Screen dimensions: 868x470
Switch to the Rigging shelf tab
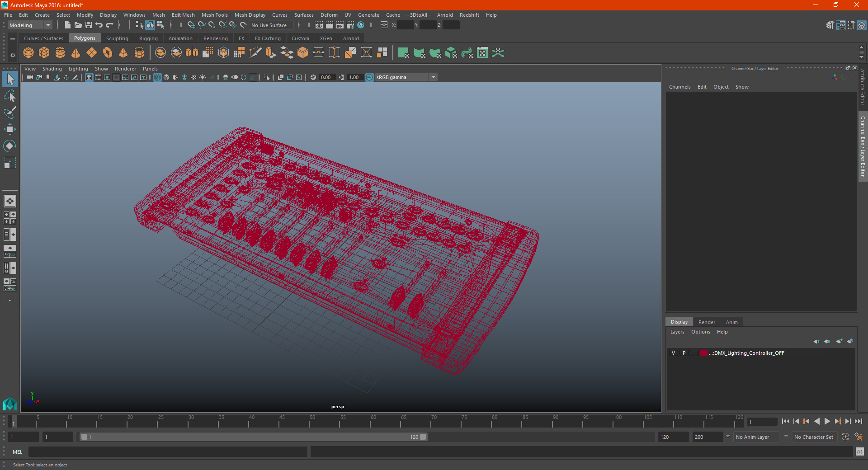pos(148,38)
